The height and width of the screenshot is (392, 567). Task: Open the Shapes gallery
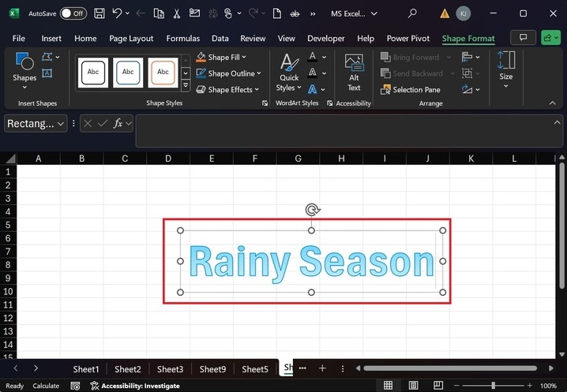24,70
